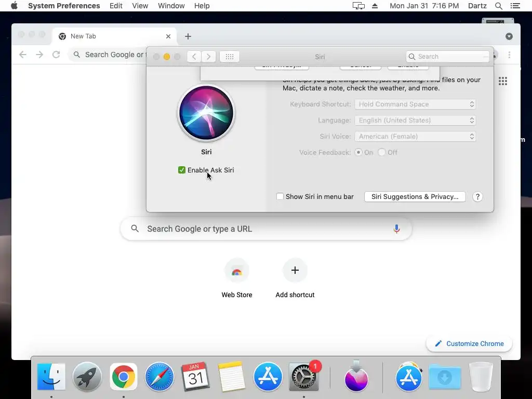532x399 pixels.
Task: Open Google apps grid in Chrome
Action: pyautogui.click(x=503, y=81)
